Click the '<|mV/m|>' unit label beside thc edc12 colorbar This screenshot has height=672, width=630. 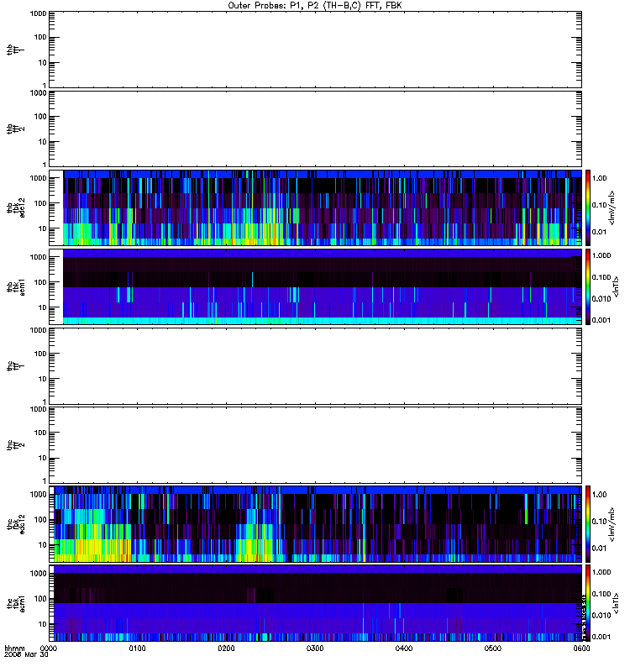click(x=612, y=524)
